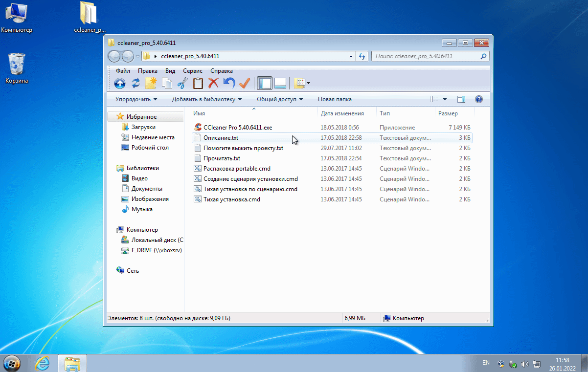This screenshot has height=372, width=588.
Task: Open the Упорядочить dropdown
Action: 136,99
